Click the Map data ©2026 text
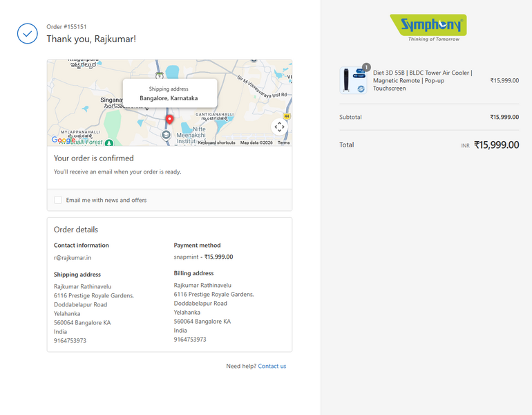 tap(256, 142)
